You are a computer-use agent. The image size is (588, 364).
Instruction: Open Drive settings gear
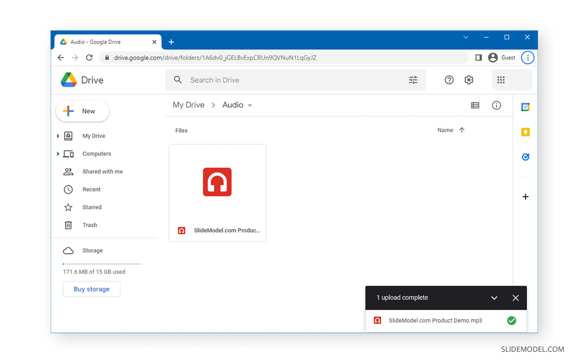point(469,80)
